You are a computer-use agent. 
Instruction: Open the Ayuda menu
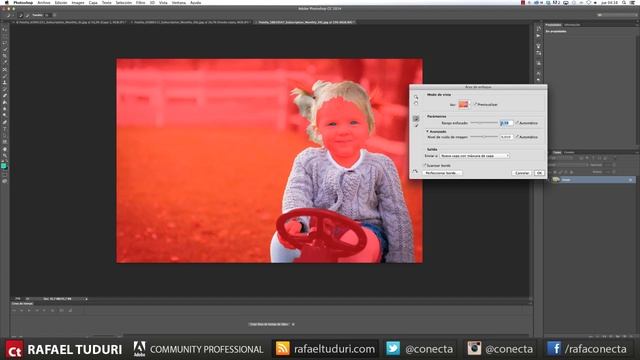tap(196, 2)
